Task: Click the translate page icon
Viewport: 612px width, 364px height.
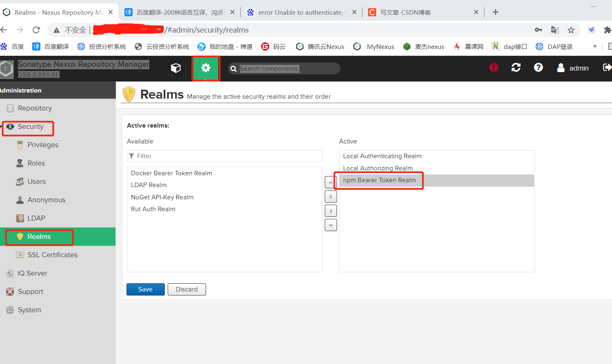Action: [x=555, y=30]
